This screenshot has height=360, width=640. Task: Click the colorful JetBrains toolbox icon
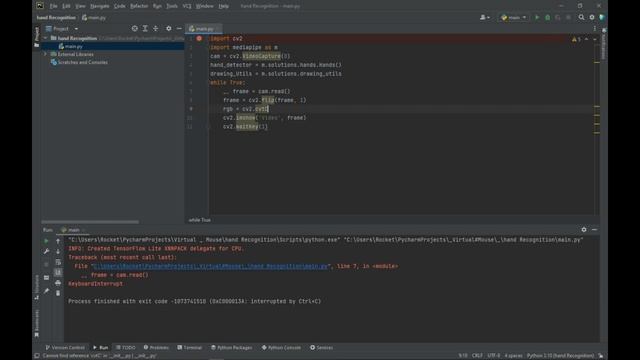pos(602,17)
